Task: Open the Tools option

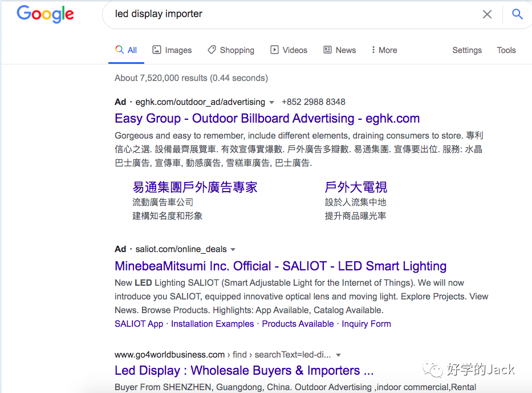Action: [x=506, y=50]
